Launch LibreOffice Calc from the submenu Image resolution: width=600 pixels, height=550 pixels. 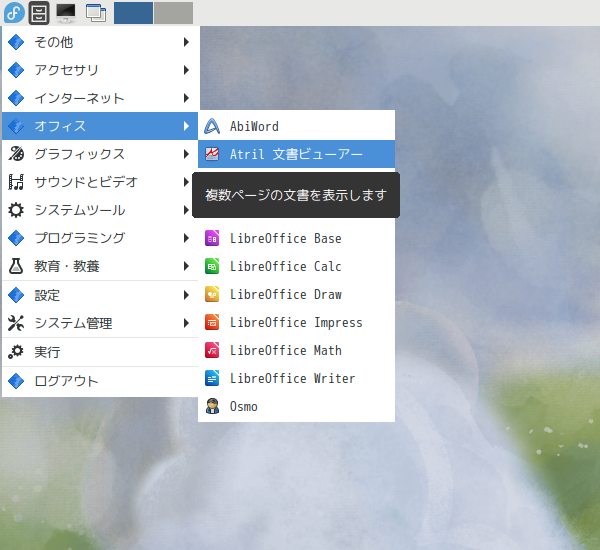297,266
